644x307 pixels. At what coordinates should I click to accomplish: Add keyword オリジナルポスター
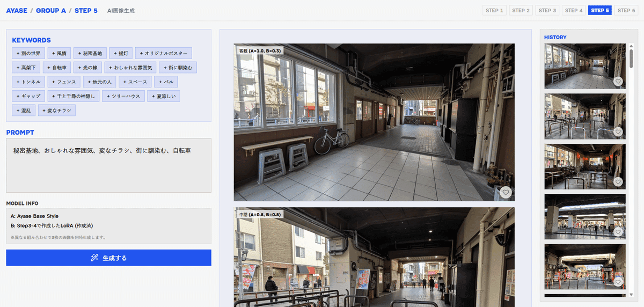164,53
